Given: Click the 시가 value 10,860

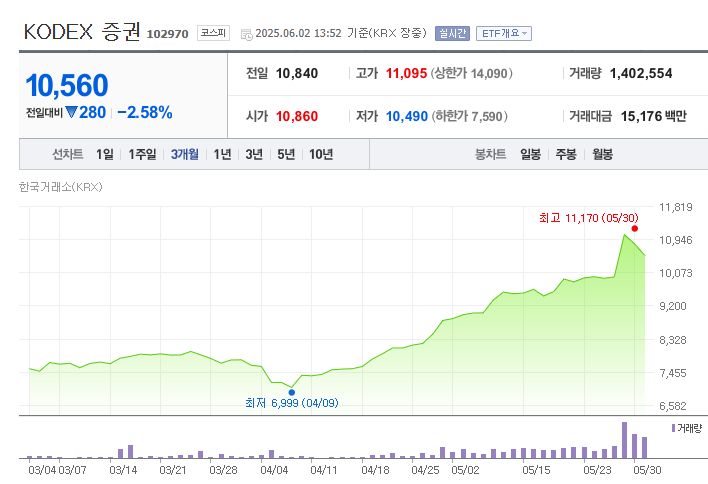Looking at the screenshot, I should pyautogui.click(x=297, y=116).
